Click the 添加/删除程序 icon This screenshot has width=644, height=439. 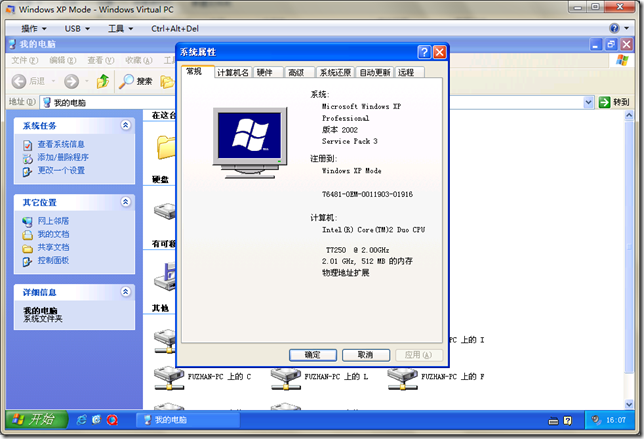[x=28, y=158]
